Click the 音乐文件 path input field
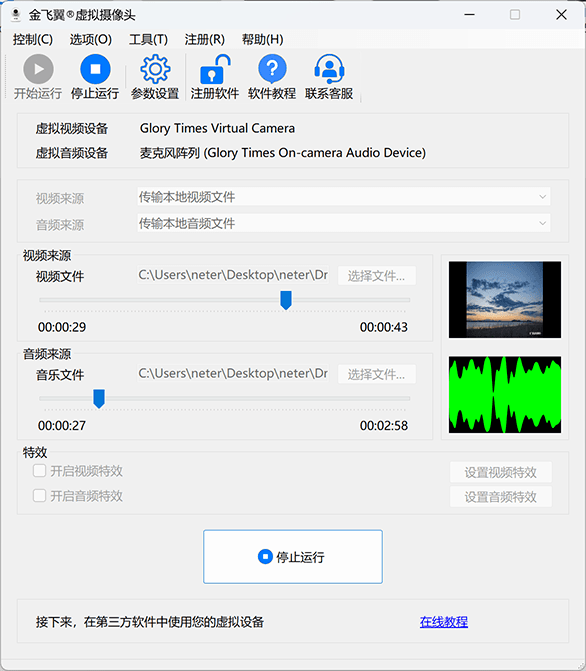586x671 pixels. pos(233,374)
